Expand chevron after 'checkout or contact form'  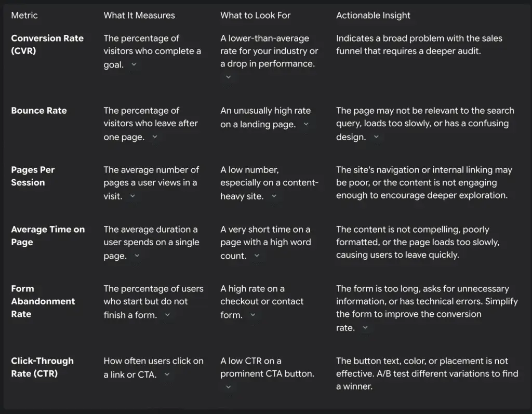coord(253,315)
